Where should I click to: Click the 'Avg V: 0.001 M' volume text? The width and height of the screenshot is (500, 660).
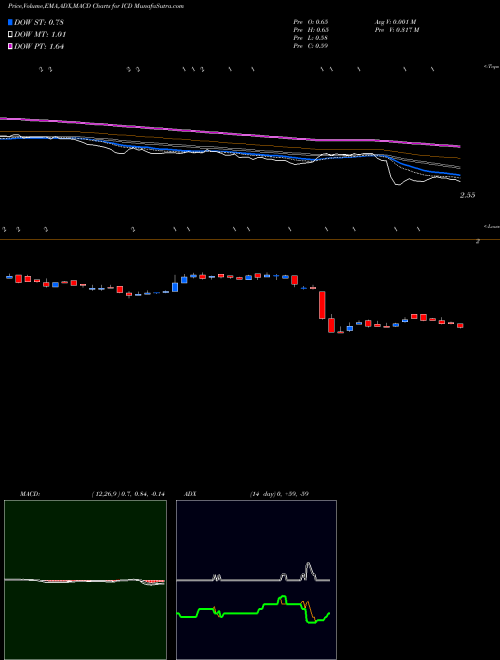[395, 22]
